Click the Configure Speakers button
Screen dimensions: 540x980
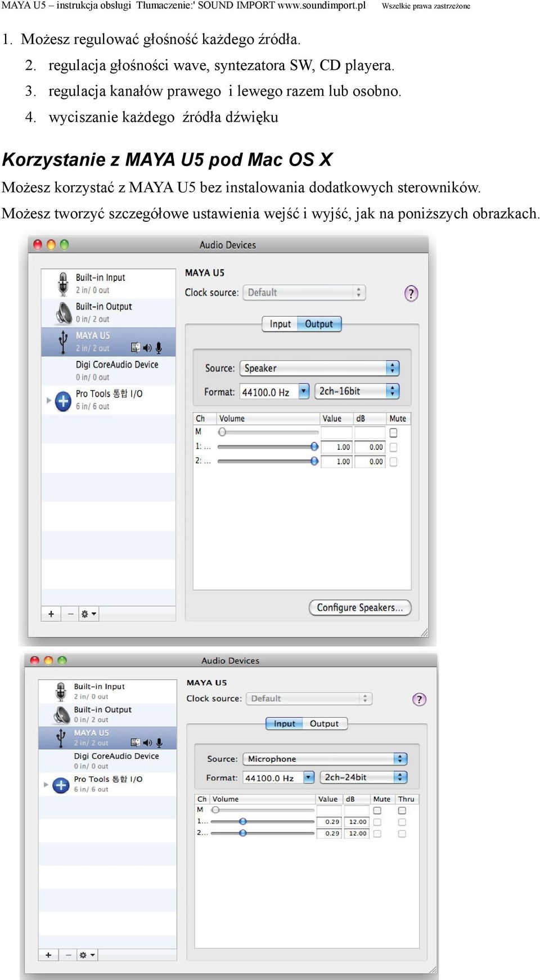coord(360,608)
